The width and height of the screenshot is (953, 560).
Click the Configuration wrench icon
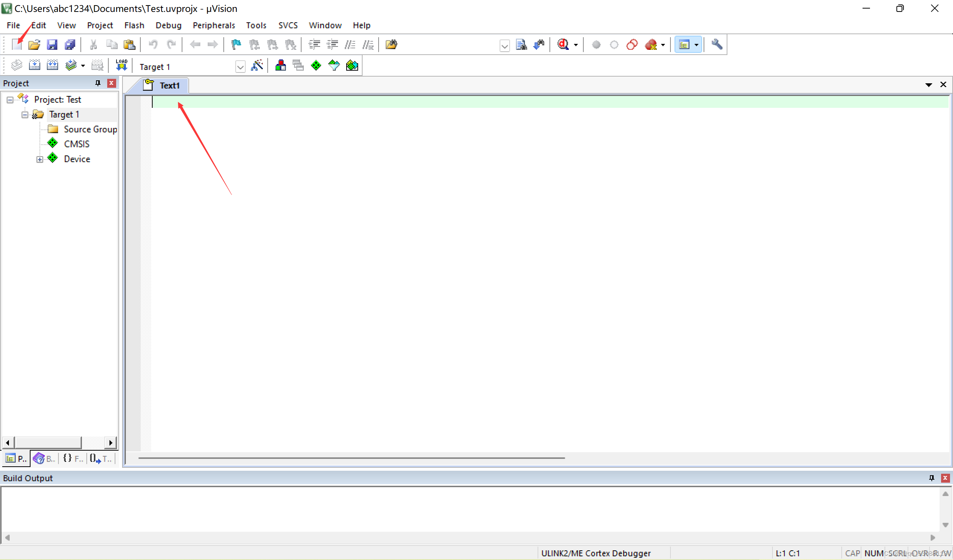717,45
